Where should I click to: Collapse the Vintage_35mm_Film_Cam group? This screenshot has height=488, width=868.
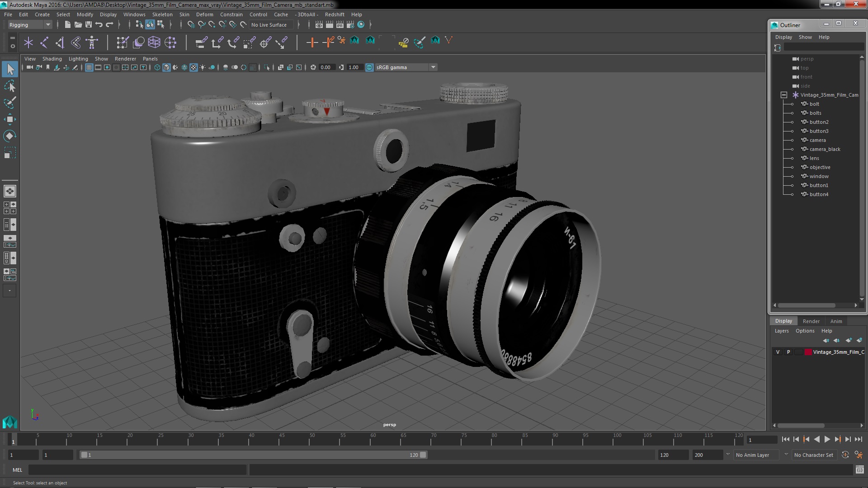(x=784, y=95)
